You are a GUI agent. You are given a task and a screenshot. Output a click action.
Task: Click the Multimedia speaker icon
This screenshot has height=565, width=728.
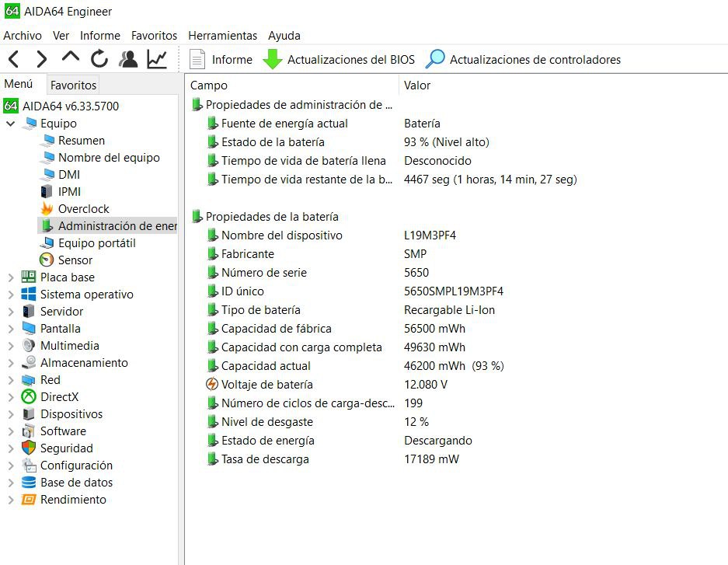click(29, 345)
